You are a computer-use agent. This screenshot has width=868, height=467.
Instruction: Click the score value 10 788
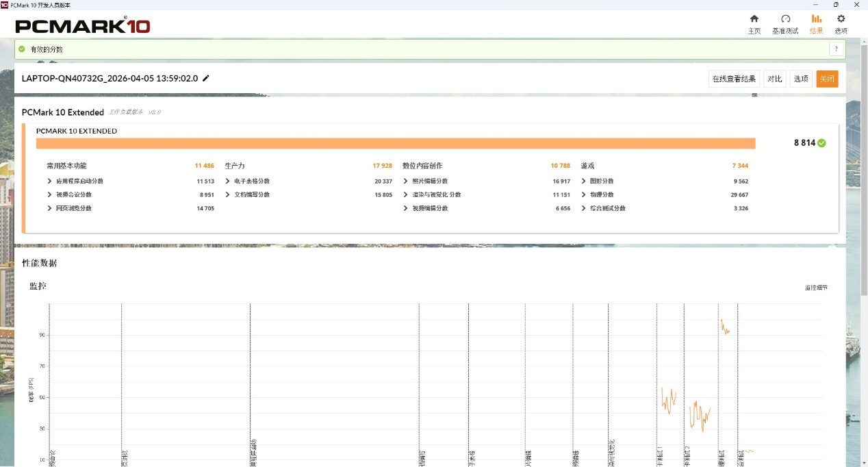(x=560, y=166)
